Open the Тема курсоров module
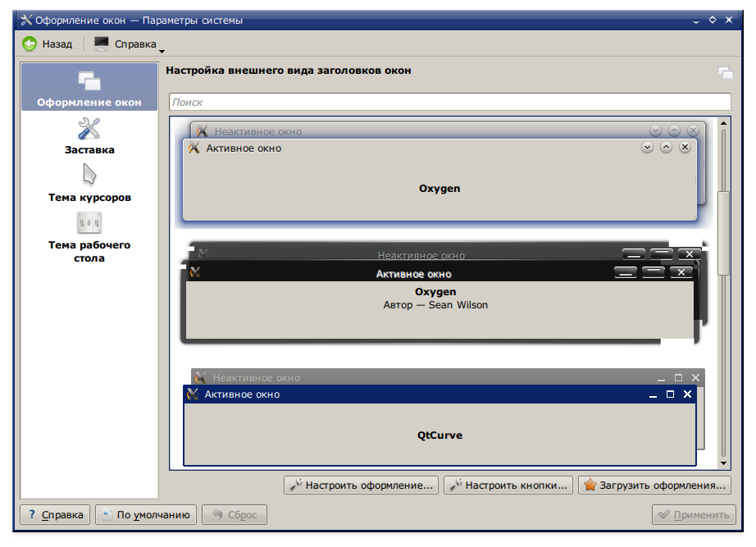This screenshot has width=756, height=547. point(89,175)
